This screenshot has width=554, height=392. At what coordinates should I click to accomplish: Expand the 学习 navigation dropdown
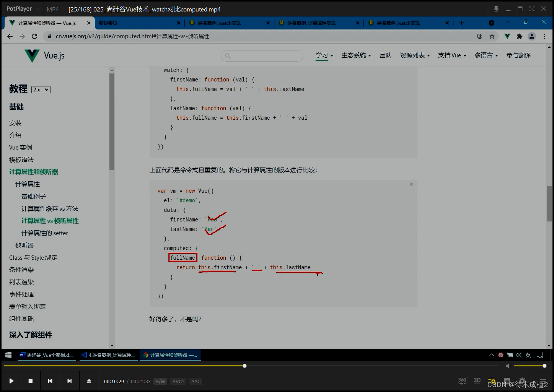[324, 55]
